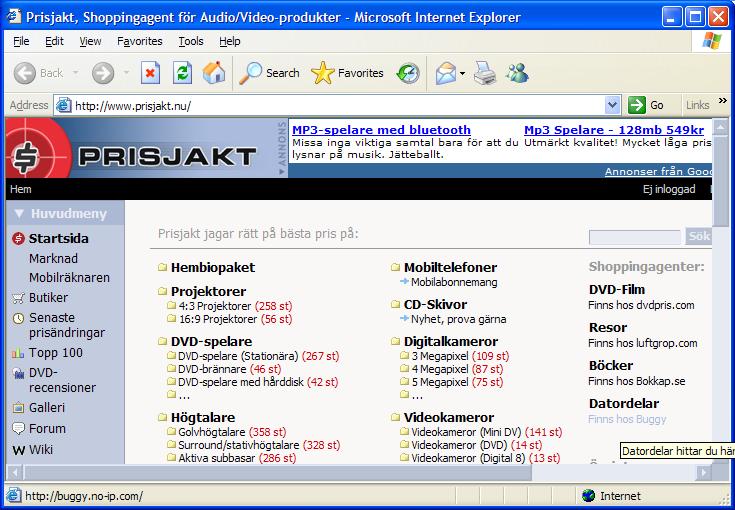Click the CD-Skivor category folder icon
This screenshot has width=735, height=510.
396,305
